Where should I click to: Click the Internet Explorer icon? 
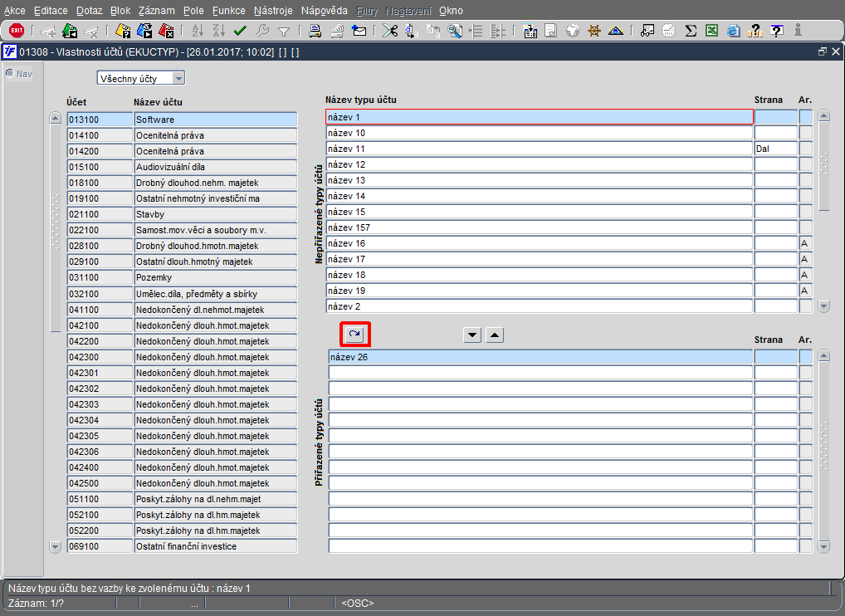pyautogui.click(x=734, y=31)
